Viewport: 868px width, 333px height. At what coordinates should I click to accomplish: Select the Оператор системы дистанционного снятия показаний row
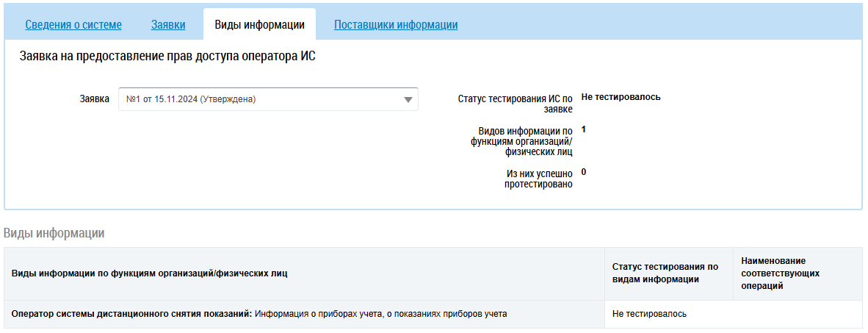pyautogui.click(x=259, y=314)
